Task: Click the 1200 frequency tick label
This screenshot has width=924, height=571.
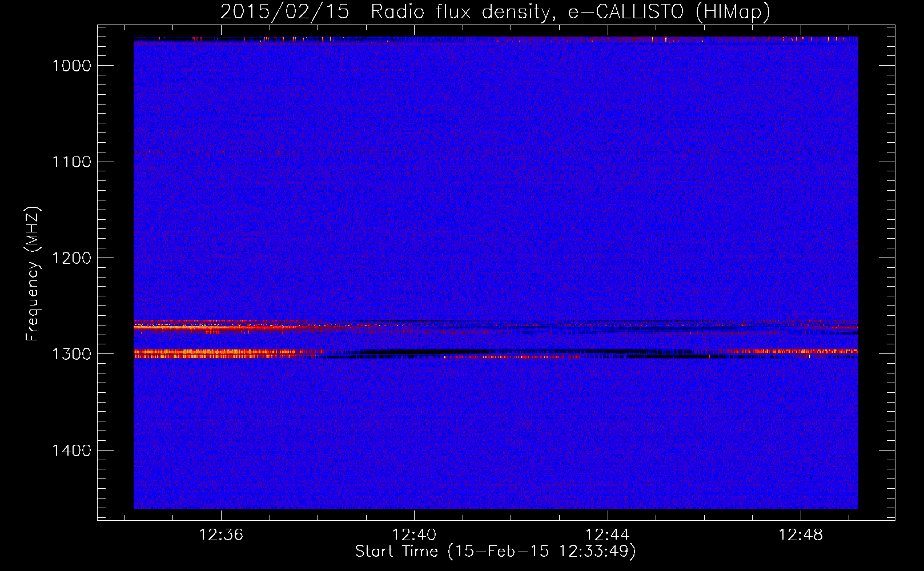Action: tap(72, 258)
